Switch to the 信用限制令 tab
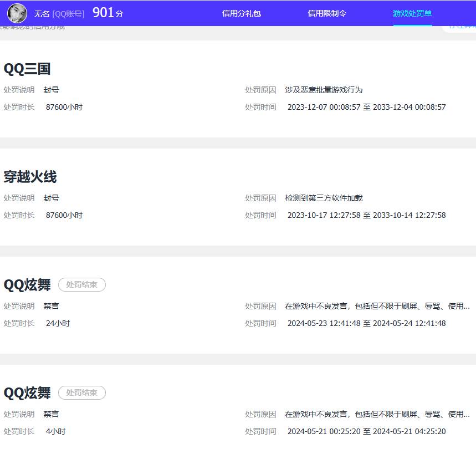Screen dimensions: 476x459 (x=327, y=13)
